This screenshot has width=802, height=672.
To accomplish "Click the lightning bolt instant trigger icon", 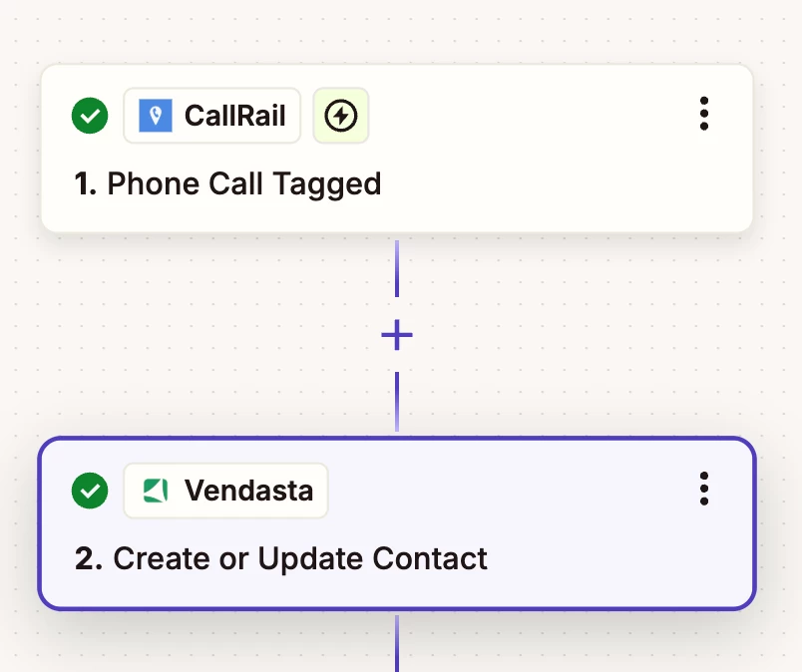I will pyautogui.click(x=340, y=116).
